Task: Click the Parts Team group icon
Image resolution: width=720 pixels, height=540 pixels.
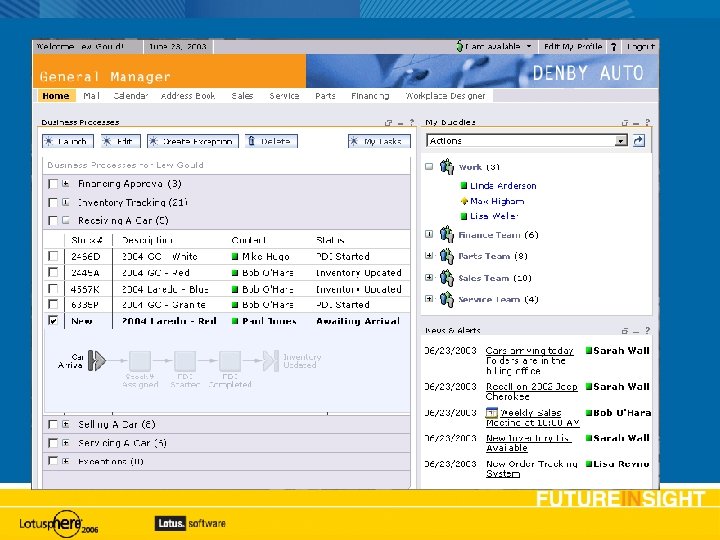Action: click(446, 256)
